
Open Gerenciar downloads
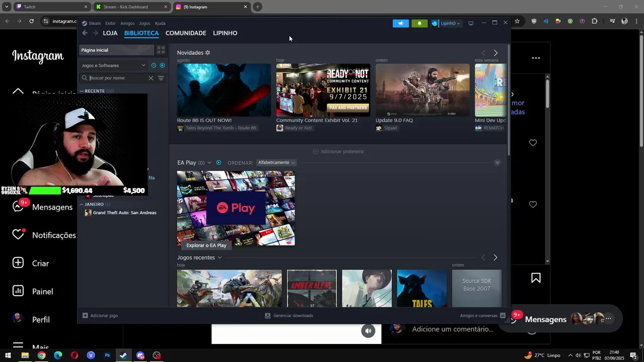click(289, 316)
